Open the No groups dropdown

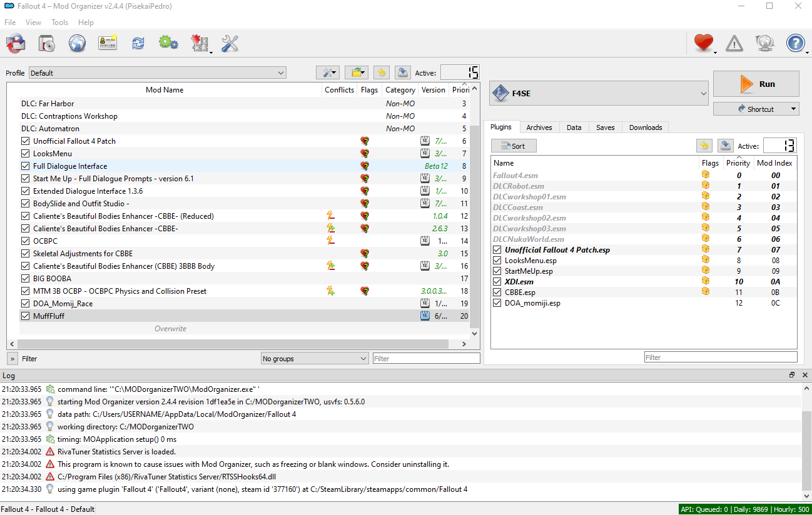click(315, 359)
